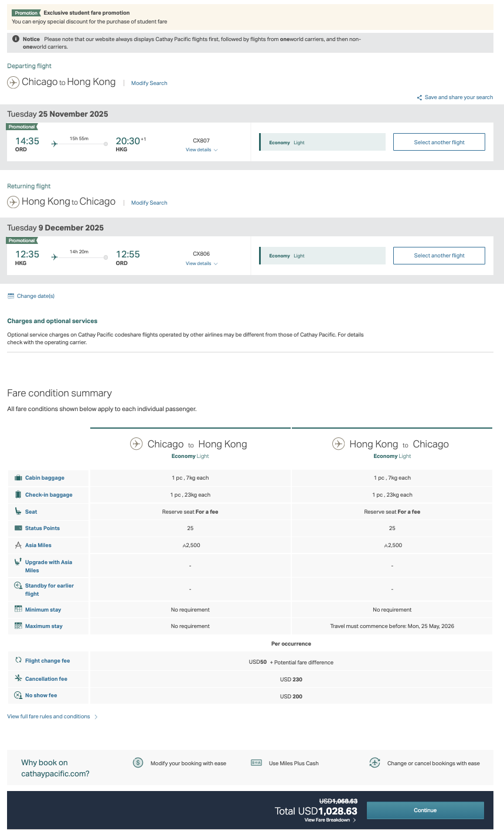The image size is (504, 835).
Task: Click Select another flight for Chicago departure
Action: pyautogui.click(x=439, y=142)
